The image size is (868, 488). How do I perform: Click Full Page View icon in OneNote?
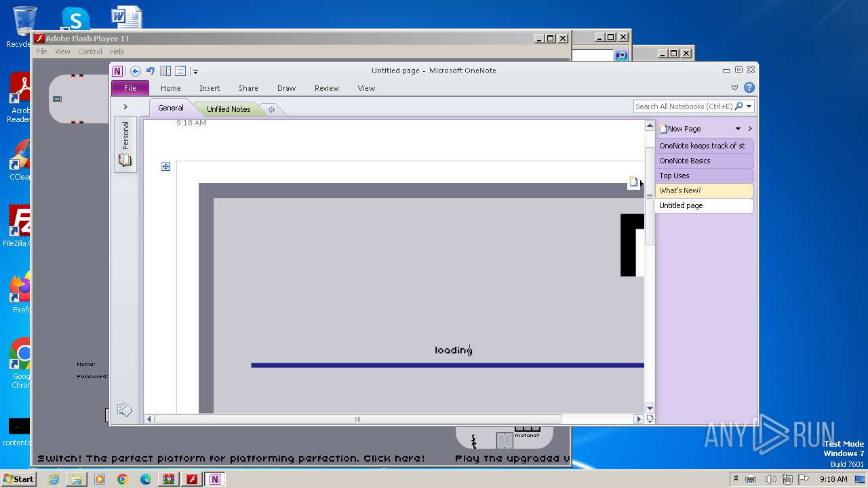[180, 70]
